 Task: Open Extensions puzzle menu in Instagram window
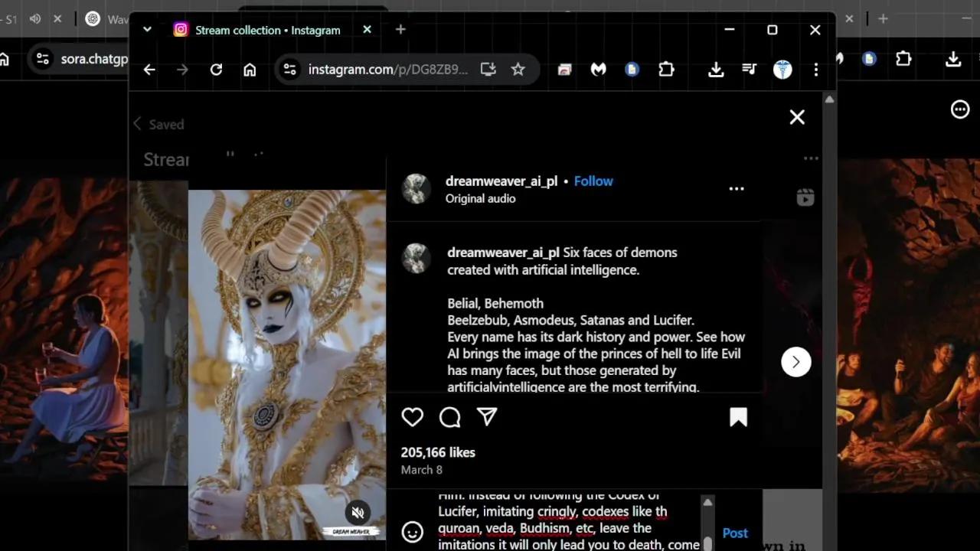click(x=666, y=70)
